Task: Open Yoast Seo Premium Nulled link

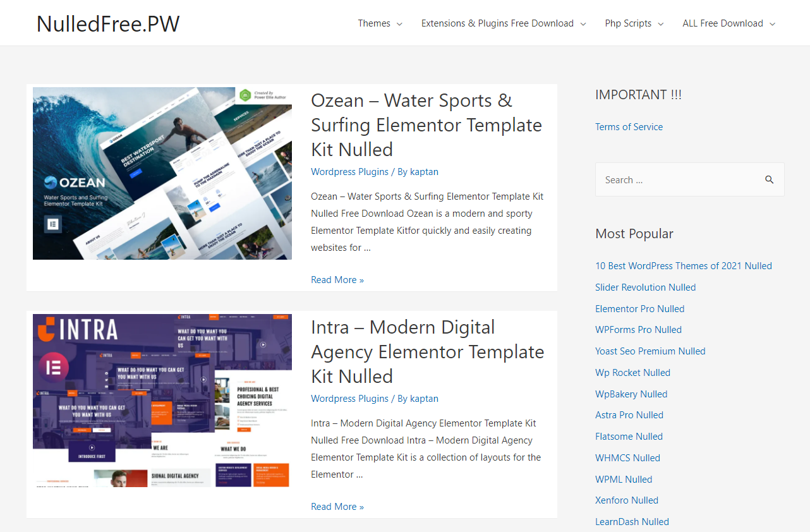Action: [x=650, y=351]
